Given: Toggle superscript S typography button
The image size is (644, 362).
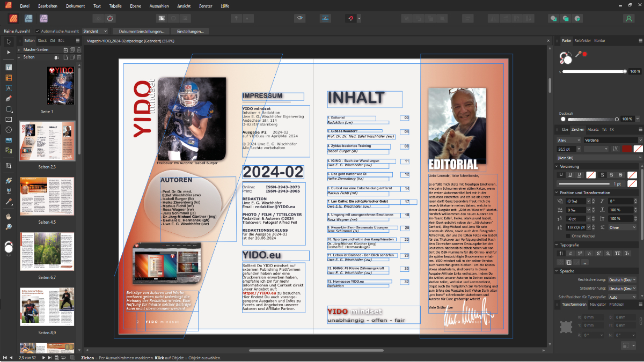Looking at the screenshot, I should [598, 253].
